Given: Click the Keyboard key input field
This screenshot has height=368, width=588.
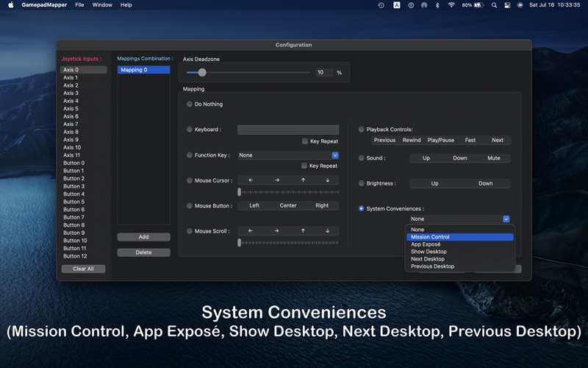Looking at the screenshot, I should click(x=288, y=130).
